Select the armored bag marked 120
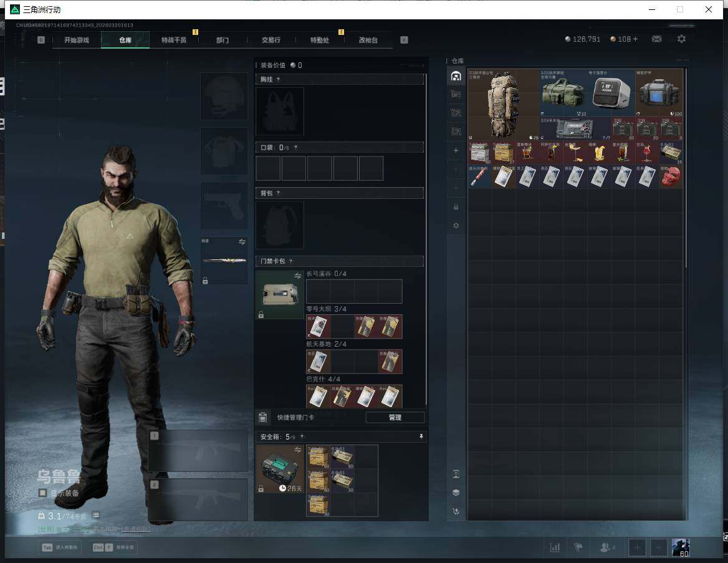The height and width of the screenshot is (563, 728). pos(659,92)
